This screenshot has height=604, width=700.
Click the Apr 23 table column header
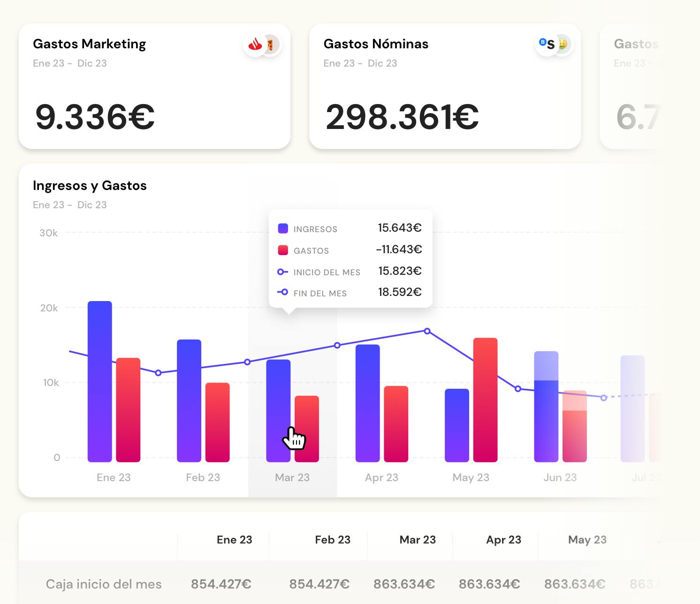[503, 540]
